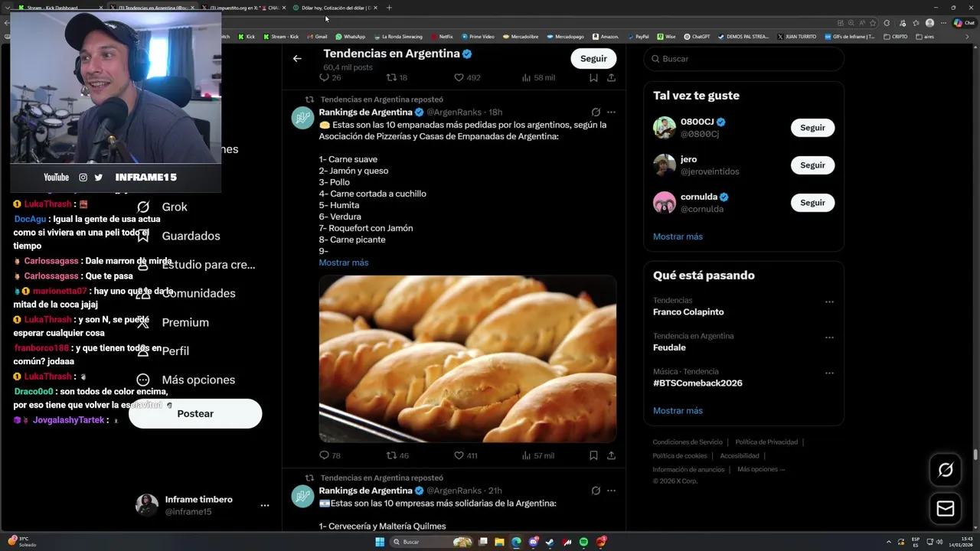Expand empanadas post with Mostrar más
Viewport: 980px width, 551px height.
(x=344, y=262)
